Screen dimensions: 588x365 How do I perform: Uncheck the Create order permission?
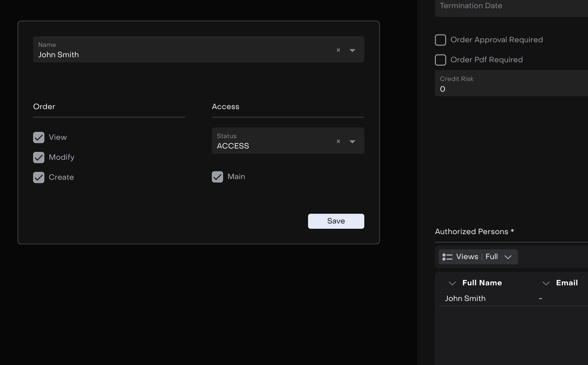point(39,177)
